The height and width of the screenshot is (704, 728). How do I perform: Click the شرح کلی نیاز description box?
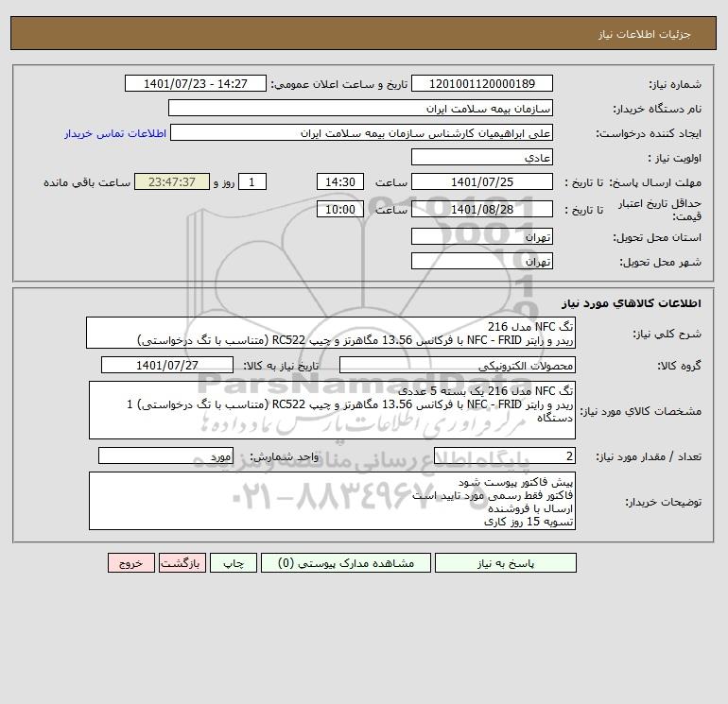pos(331,333)
